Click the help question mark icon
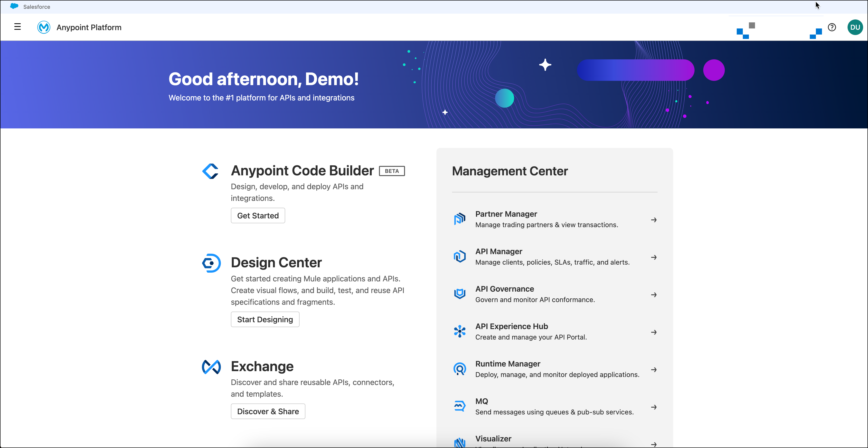The image size is (868, 448). coord(832,27)
